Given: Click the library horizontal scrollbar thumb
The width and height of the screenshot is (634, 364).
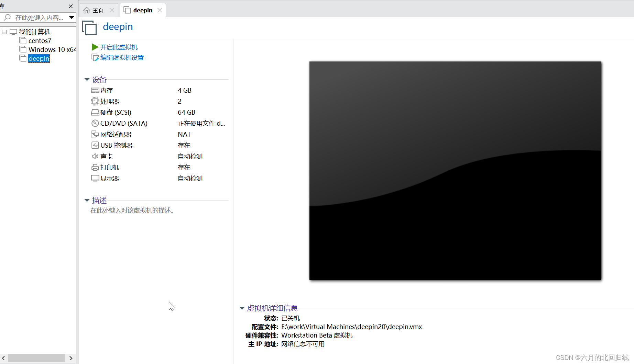Looking at the screenshot, I should coord(36,358).
